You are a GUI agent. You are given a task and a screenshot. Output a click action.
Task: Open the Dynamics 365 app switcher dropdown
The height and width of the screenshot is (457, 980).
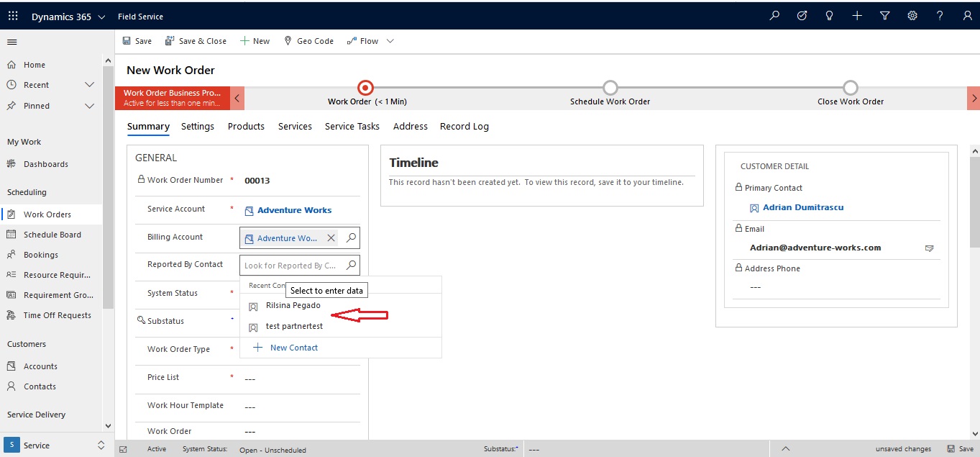point(68,17)
